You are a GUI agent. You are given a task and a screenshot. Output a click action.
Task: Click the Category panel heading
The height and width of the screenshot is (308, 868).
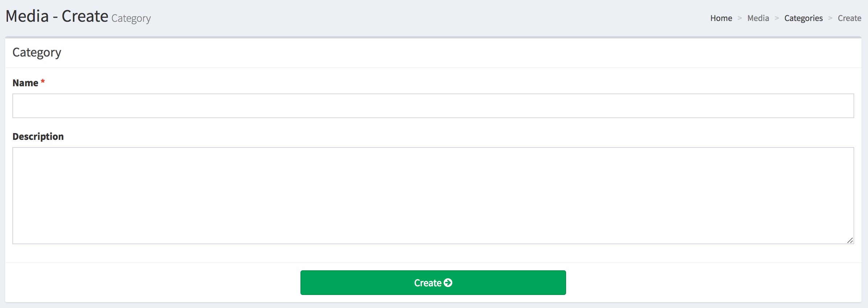click(x=37, y=53)
